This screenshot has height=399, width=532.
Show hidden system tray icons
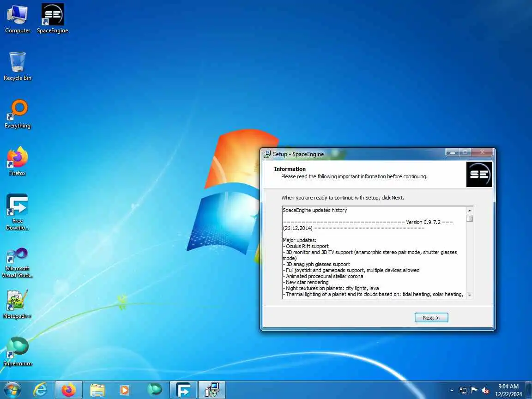tap(452, 390)
